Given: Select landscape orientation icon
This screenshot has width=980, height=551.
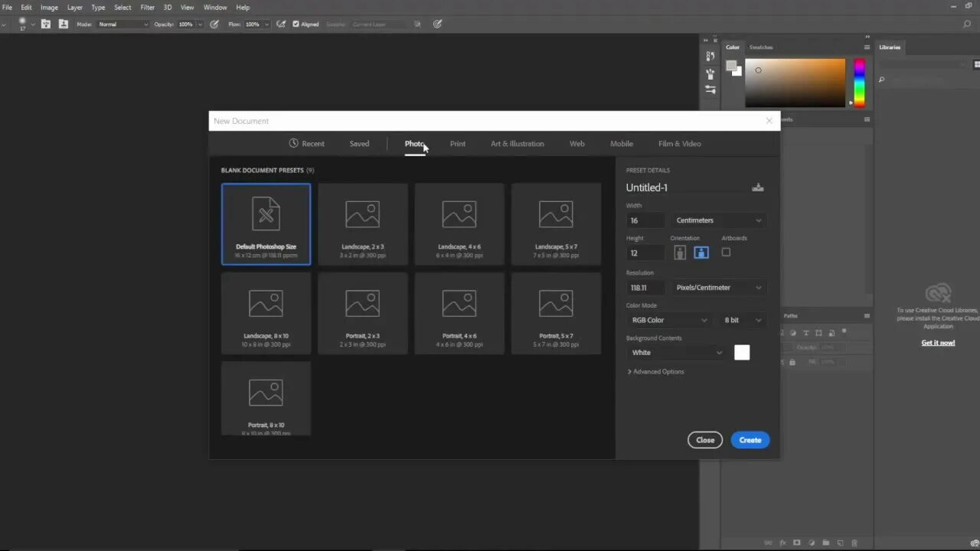Looking at the screenshot, I should pyautogui.click(x=701, y=253).
